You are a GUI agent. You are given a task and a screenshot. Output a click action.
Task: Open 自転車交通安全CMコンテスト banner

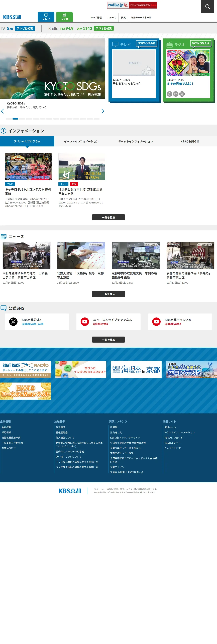pos(191,369)
